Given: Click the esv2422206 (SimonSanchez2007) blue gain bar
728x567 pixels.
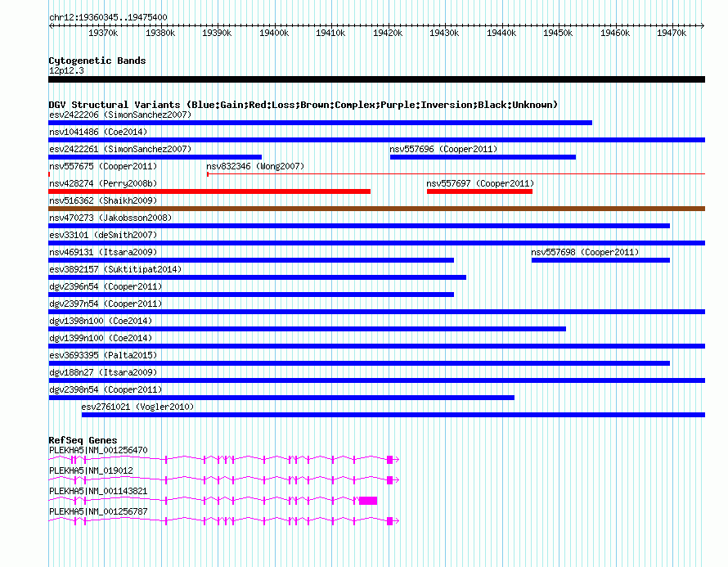Looking at the screenshot, I should 321,123.
